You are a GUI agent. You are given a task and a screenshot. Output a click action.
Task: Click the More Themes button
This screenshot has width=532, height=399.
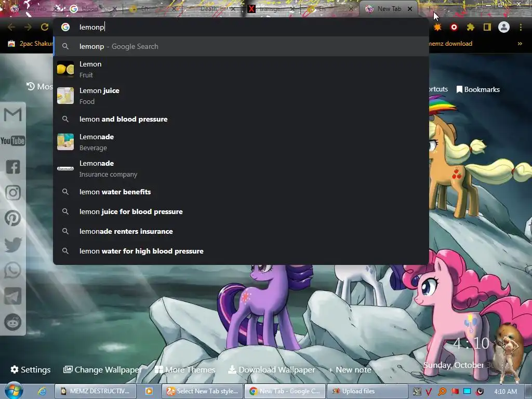[185, 369]
